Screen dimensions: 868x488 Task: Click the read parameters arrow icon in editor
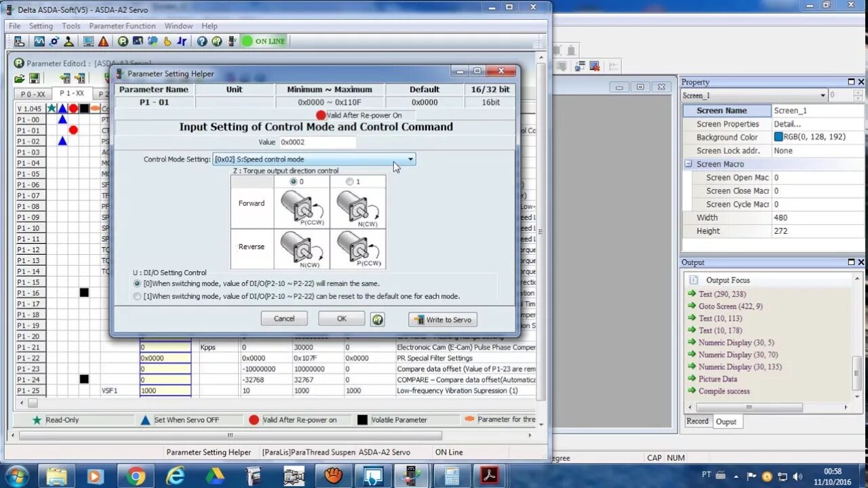click(65, 78)
